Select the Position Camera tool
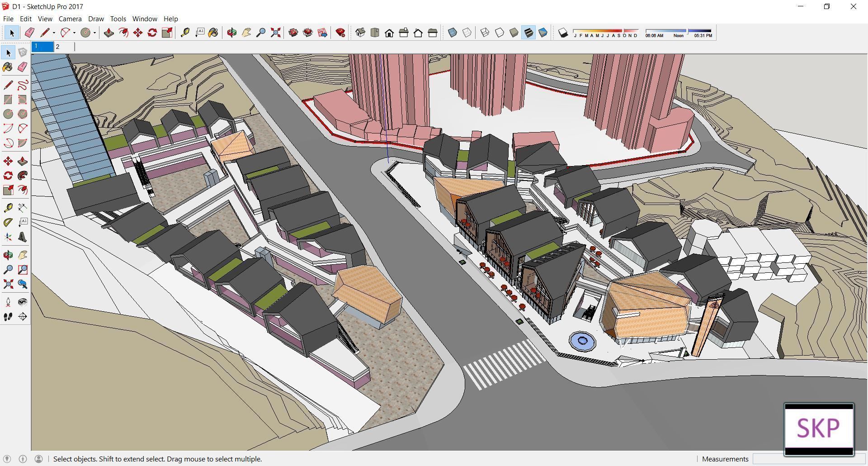Viewport: 868px width, 466px height. (x=8, y=302)
